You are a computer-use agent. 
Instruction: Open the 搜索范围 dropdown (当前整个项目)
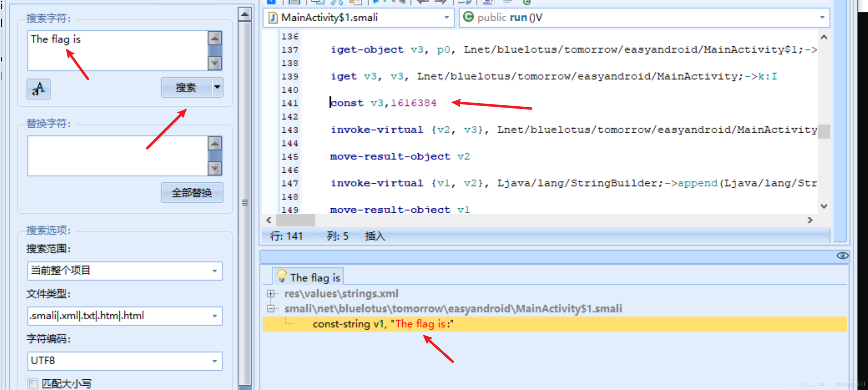click(215, 271)
